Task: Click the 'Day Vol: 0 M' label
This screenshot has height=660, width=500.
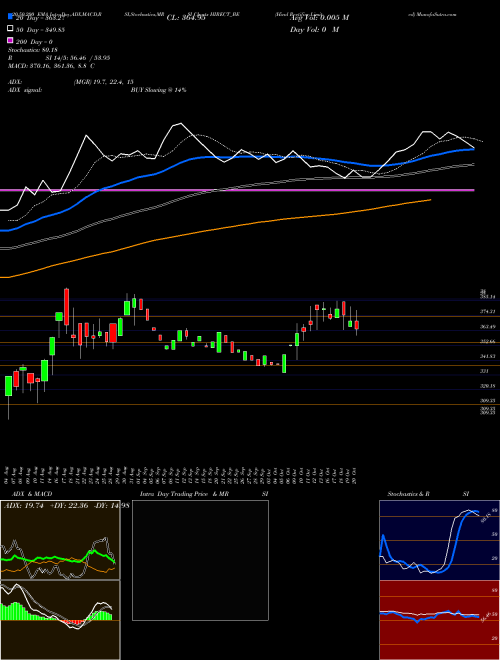Action: point(314,30)
